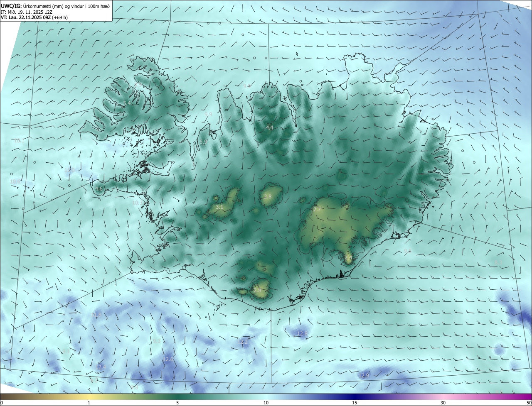This screenshot has width=532, height=406.
Task: Click the 12.0 value label over the sea
Action: 69,170
